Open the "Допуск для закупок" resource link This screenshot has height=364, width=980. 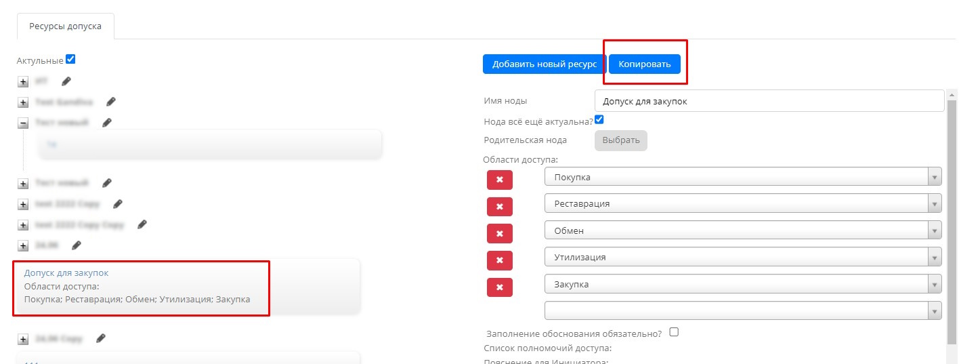point(66,272)
